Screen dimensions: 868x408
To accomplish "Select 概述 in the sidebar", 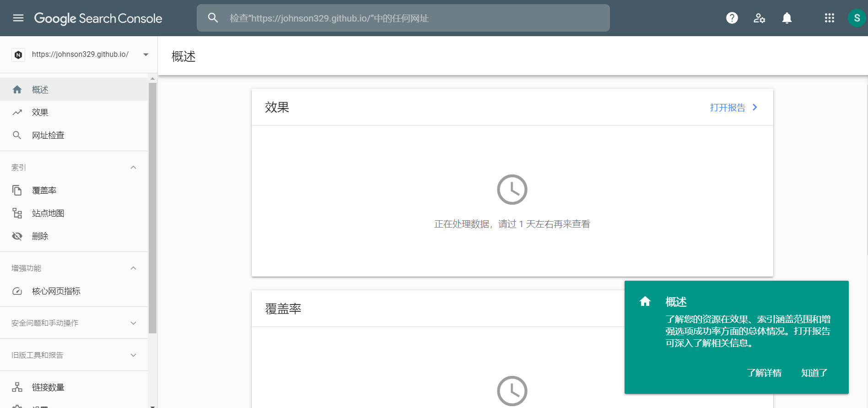I will 74,89.
